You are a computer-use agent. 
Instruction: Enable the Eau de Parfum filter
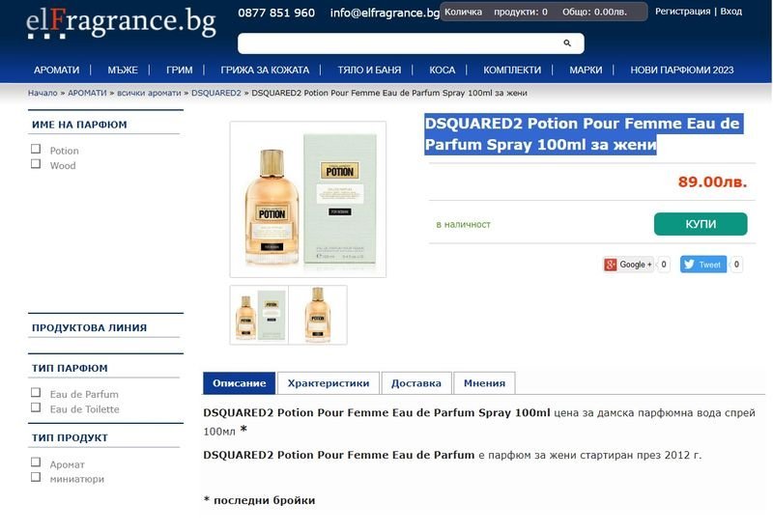pos(36,393)
